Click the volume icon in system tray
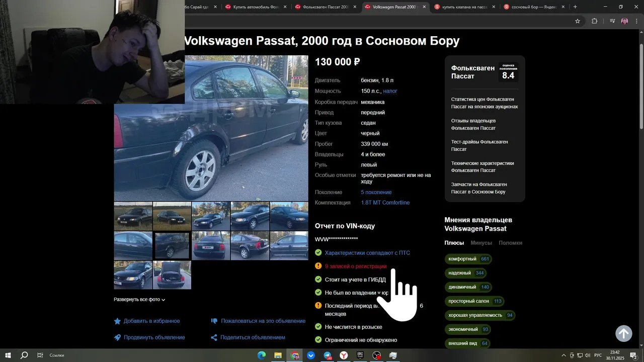644x362 pixels. tap(587, 355)
